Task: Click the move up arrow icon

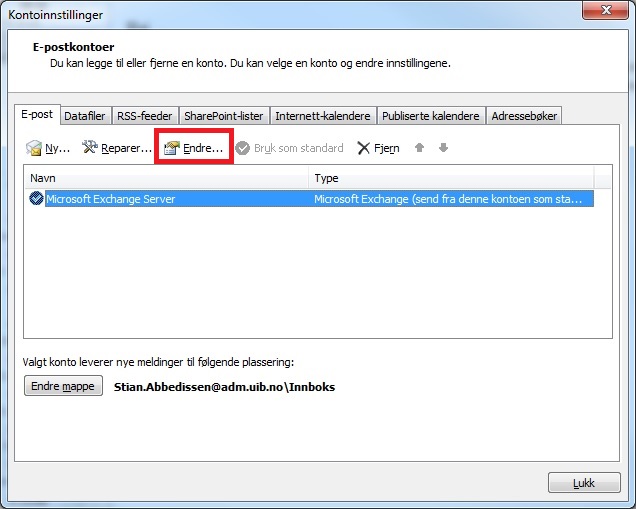Action: (x=419, y=148)
